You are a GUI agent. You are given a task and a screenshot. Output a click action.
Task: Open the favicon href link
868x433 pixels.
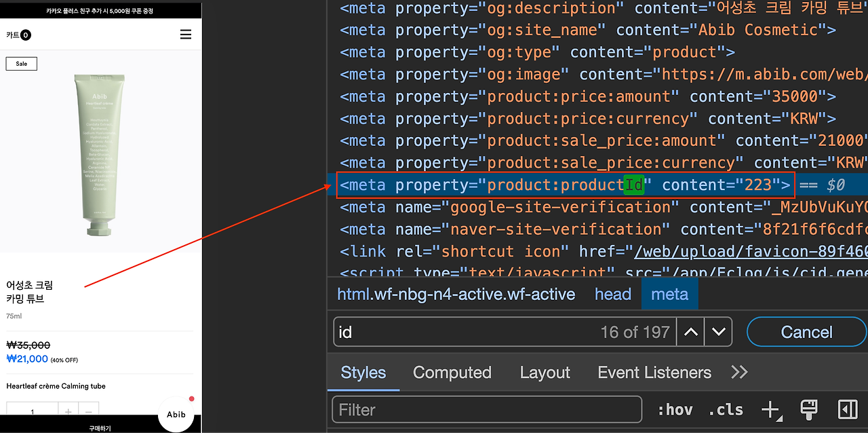[751, 251]
